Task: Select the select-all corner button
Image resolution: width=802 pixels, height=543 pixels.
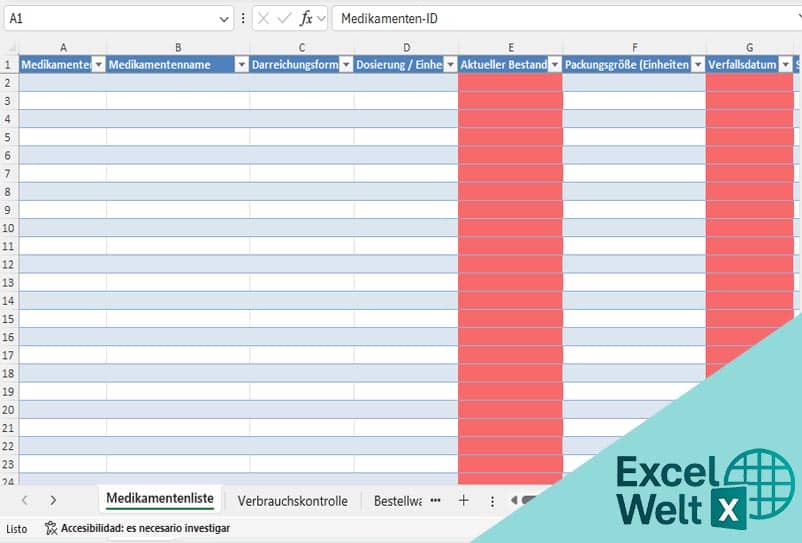Action: 9,48
